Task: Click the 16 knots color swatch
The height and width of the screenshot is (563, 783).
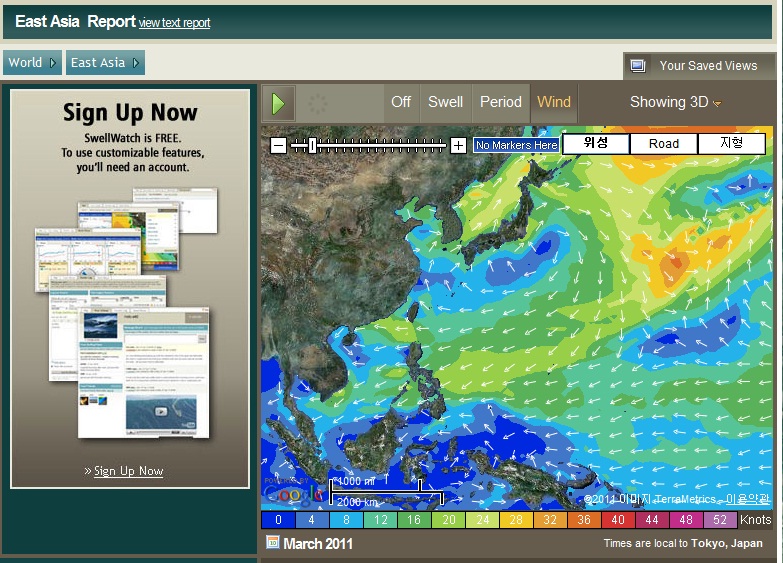Action: tap(414, 520)
